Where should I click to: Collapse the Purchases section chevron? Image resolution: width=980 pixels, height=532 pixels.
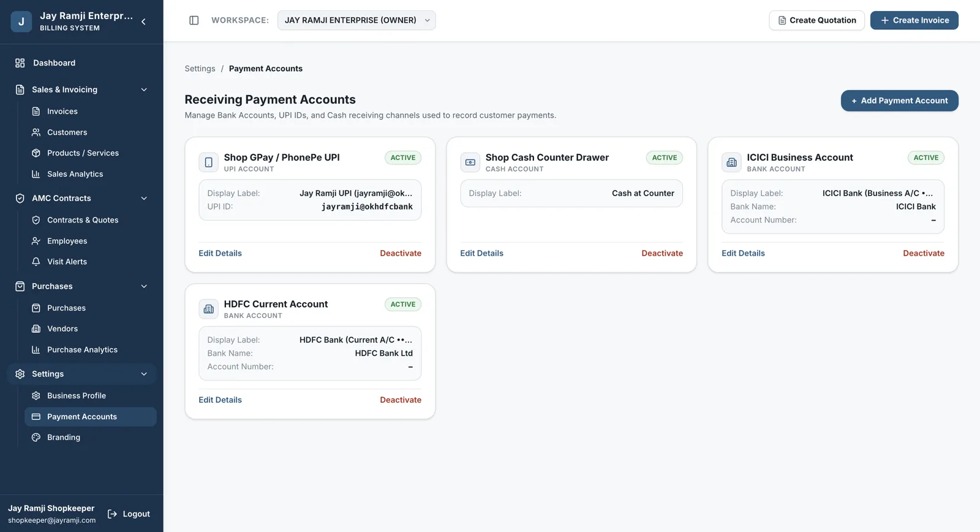144,286
